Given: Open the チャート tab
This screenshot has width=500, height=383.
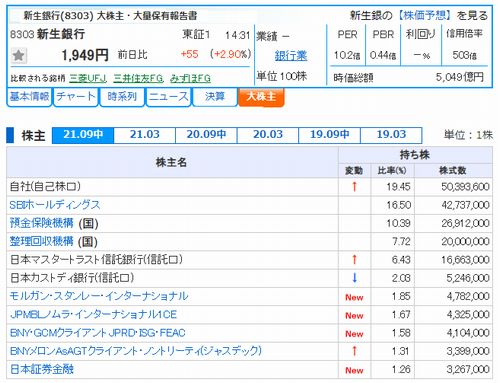Looking at the screenshot, I should coord(76,97).
